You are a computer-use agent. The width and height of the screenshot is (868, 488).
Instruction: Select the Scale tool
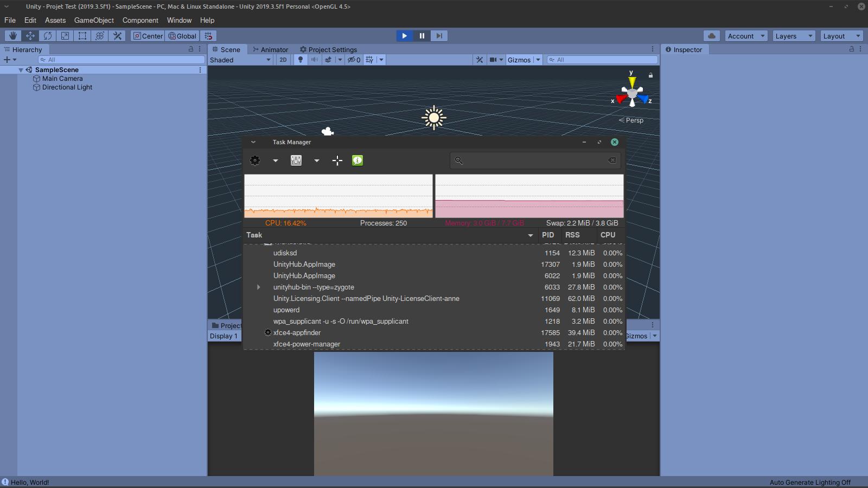tap(65, 36)
